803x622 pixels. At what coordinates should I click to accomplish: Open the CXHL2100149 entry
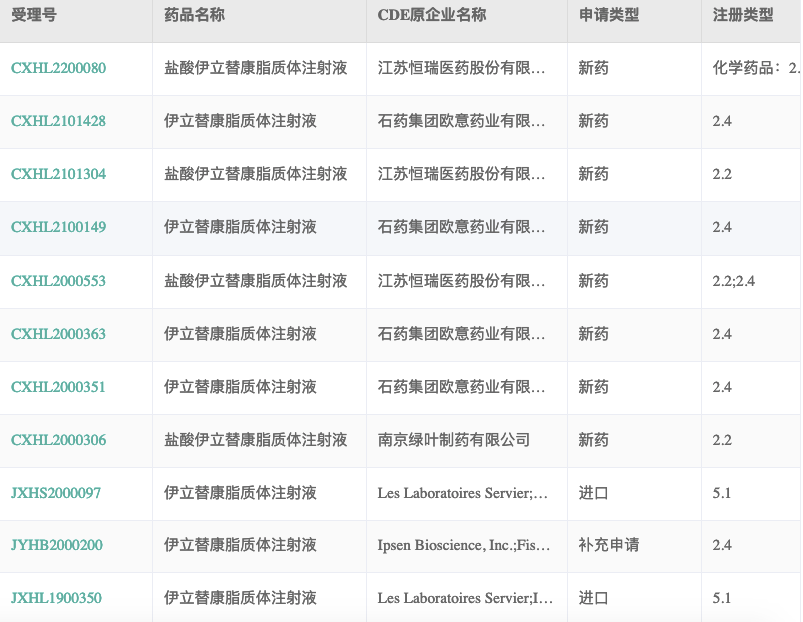click(58, 228)
